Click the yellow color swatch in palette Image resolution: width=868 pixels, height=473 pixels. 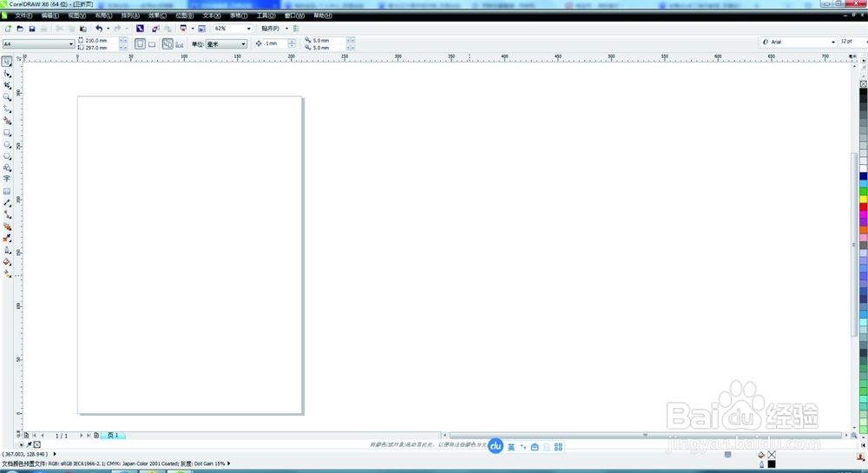coord(863,199)
